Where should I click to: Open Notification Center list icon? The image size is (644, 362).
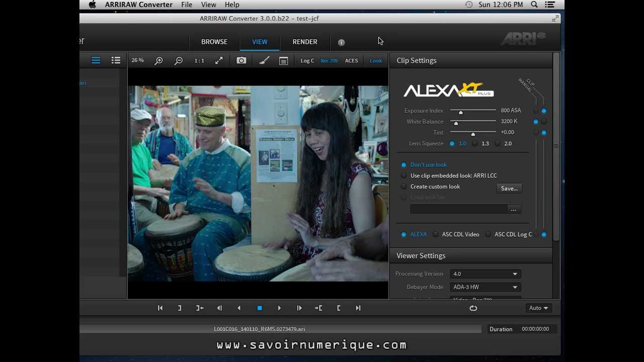[x=550, y=5]
